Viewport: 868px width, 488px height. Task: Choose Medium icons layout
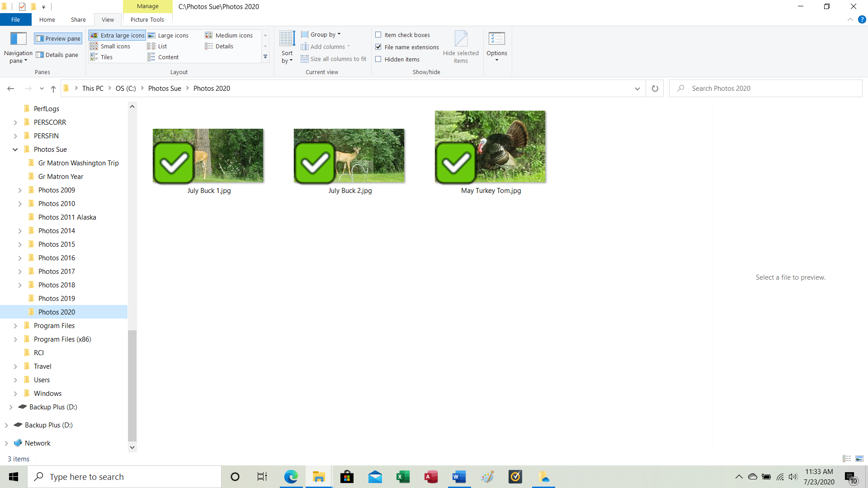click(229, 35)
